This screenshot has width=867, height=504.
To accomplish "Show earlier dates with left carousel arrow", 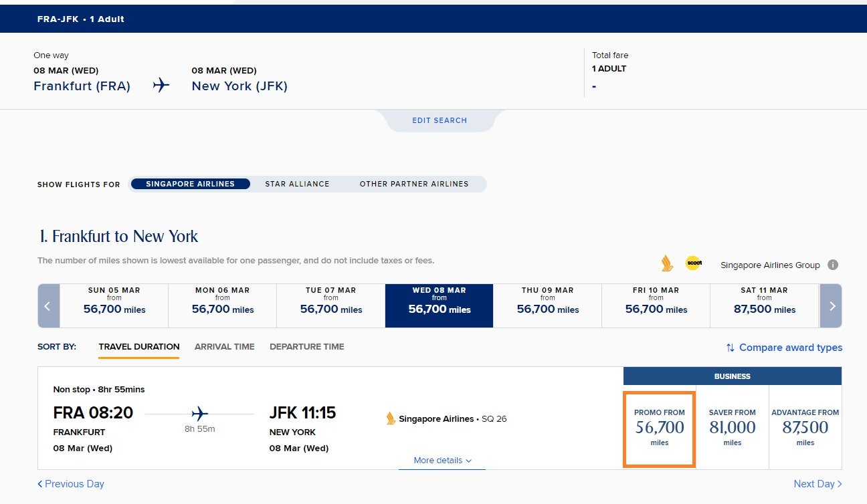I will pyautogui.click(x=49, y=306).
